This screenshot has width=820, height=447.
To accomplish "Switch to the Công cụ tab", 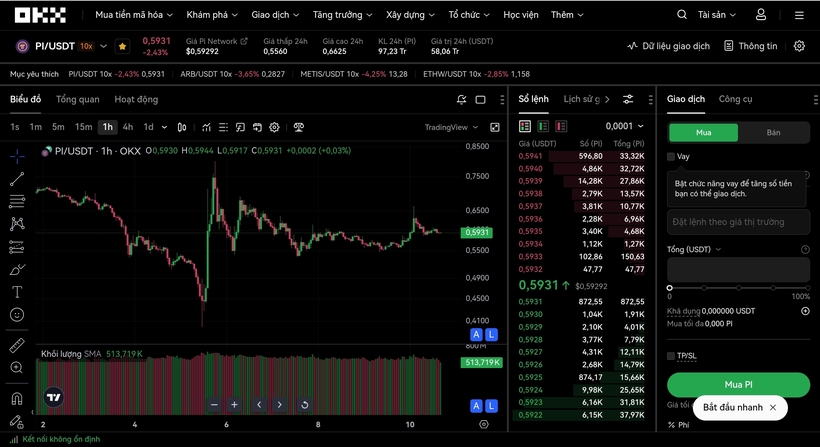I will tap(735, 99).
